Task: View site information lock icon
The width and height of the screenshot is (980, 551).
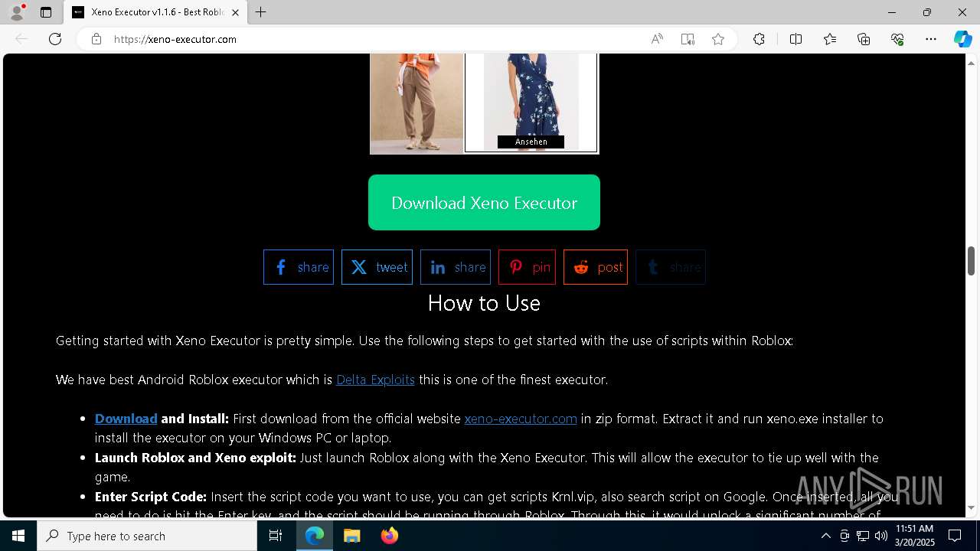Action: click(96, 39)
